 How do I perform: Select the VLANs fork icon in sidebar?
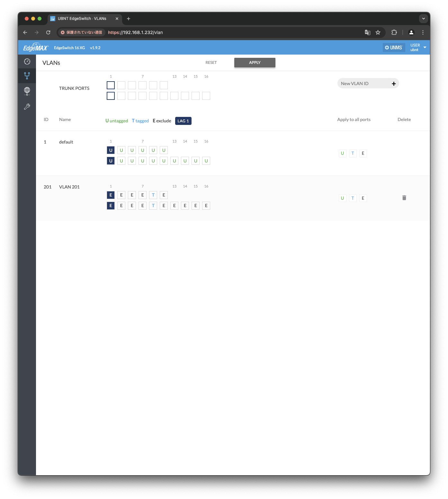[27, 76]
